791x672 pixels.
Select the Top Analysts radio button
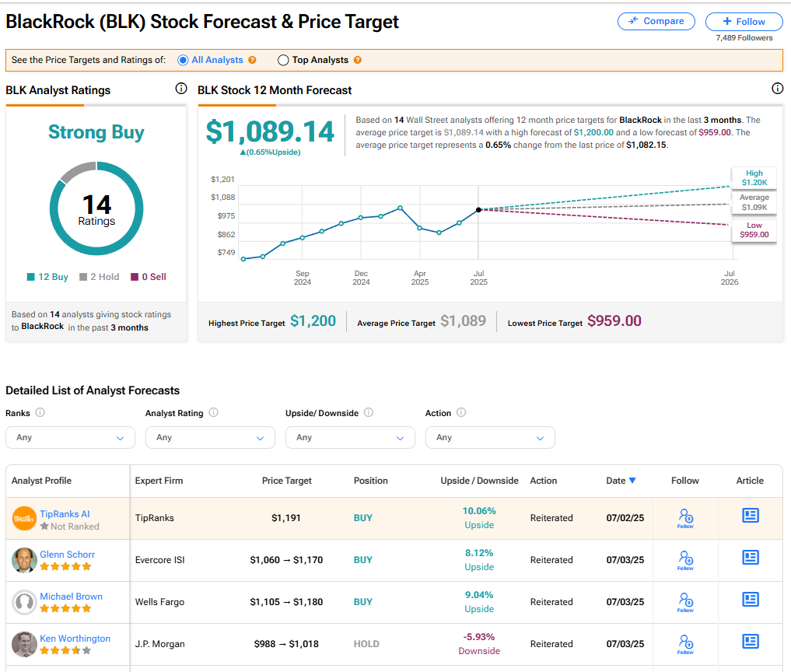(283, 60)
